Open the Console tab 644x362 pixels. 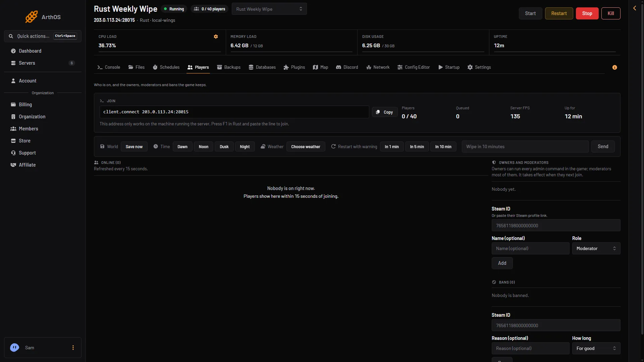point(109,67)
